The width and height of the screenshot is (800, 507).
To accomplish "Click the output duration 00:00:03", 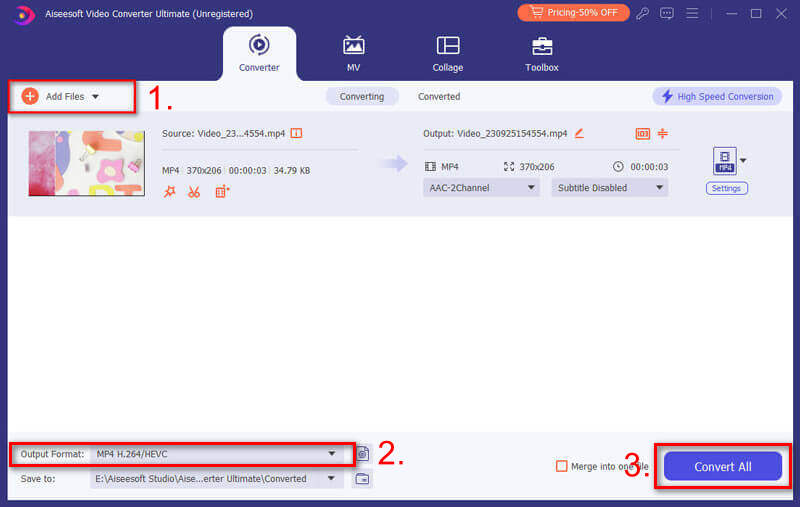I will point(649,167).
